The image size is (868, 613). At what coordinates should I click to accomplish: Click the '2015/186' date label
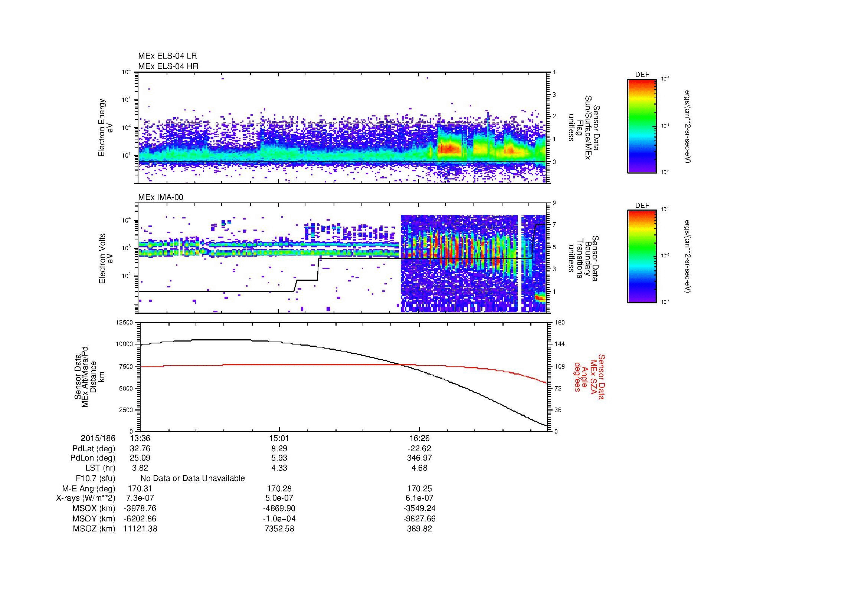pyautogui.click(x=98, y=438)
